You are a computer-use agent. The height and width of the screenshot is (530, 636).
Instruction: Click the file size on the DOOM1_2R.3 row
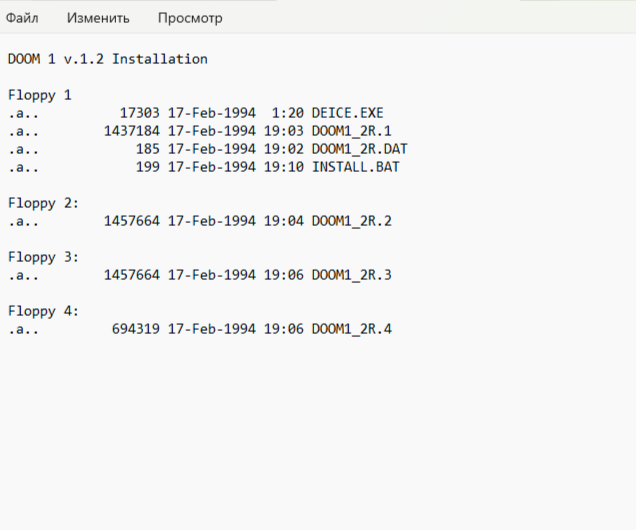coord(132,275)
